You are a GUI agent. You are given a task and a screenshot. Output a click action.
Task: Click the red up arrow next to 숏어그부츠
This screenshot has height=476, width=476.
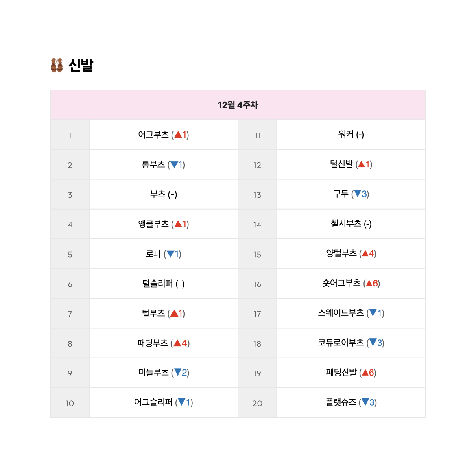click(x=369, y=283)
